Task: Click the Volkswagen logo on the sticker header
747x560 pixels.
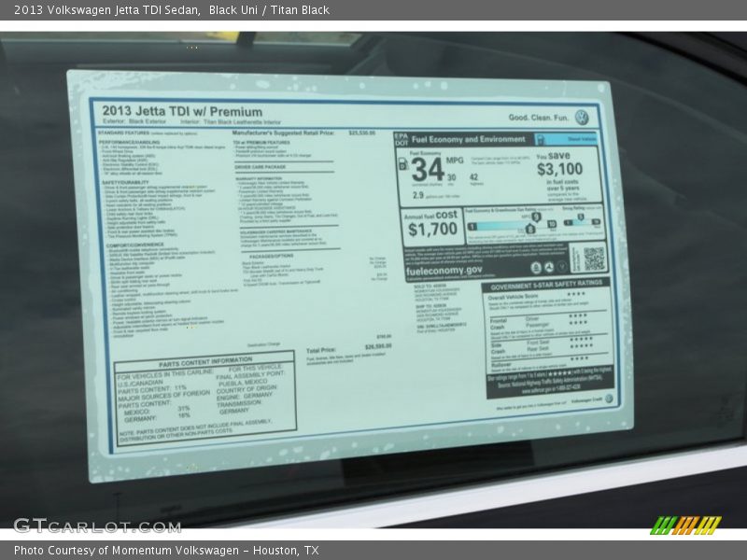Action: click(x=582, y=118)
